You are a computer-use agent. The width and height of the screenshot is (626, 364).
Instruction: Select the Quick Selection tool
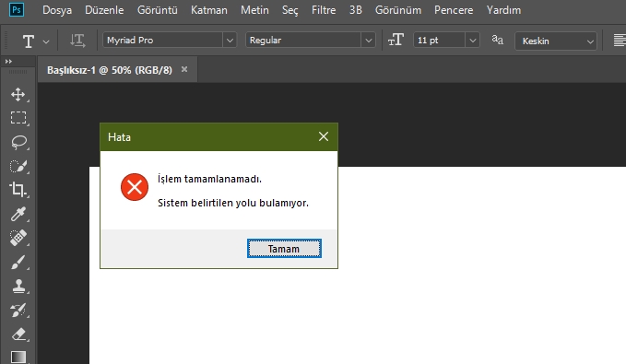pyautogui.click(x=18, y=166)
